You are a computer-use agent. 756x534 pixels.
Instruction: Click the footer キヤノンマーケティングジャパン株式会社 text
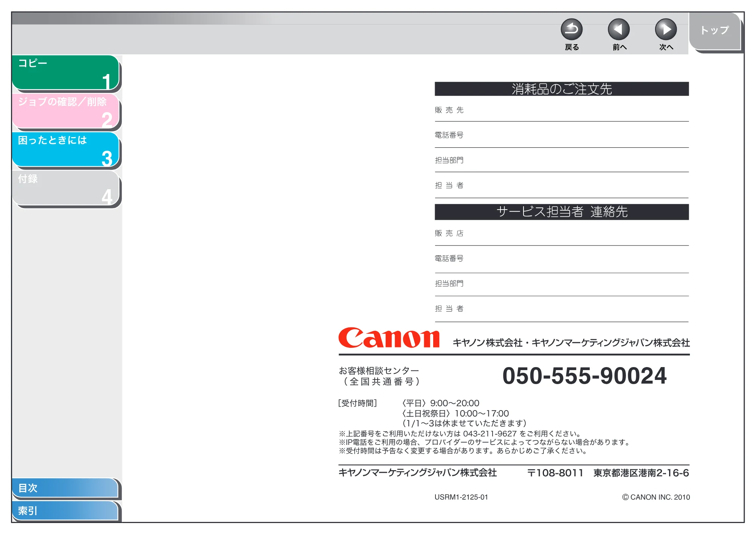pyautogui.click(x=418, y=473)
